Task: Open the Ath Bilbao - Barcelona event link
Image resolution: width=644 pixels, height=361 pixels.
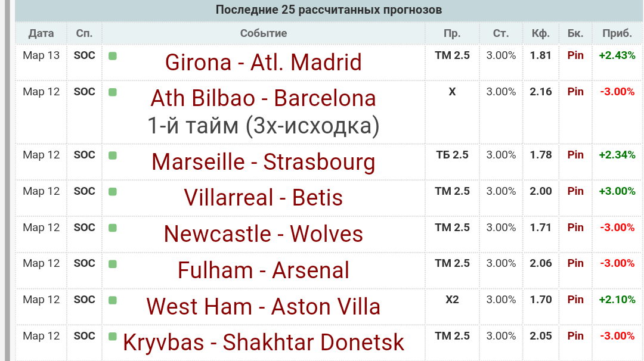Action: tap(264, 98)
